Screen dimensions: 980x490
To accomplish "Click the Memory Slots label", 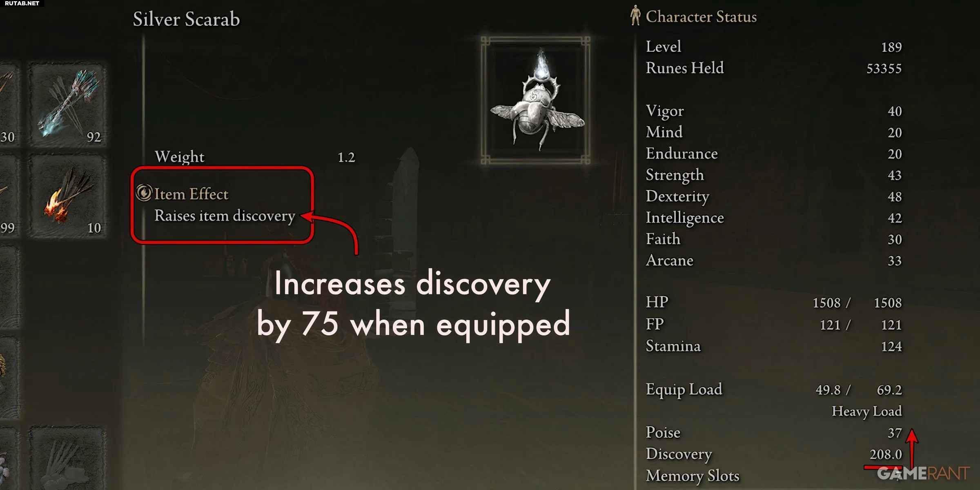I will click(x=693, y=476).
